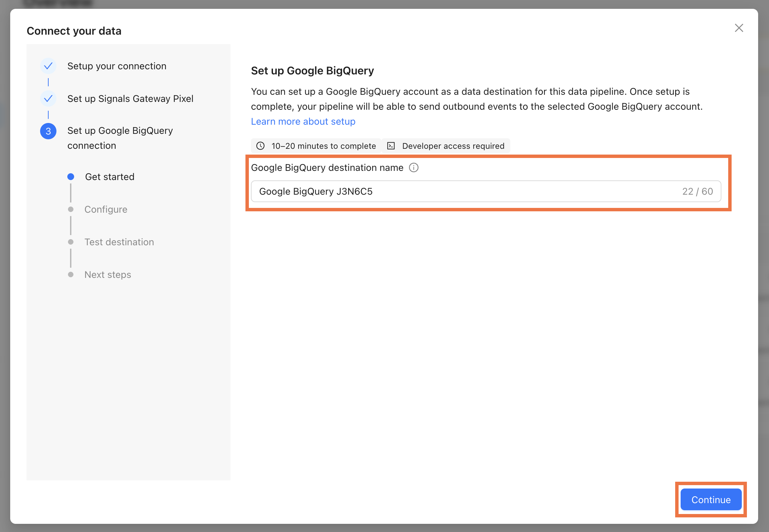The image size is (769, 532).
Task: Click the developer access terminal icon
Action: coord(391,146)
